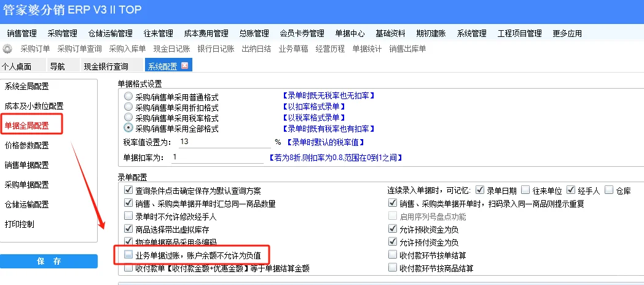
Task: Open the 期初建账 menu
Action: (x=431, y=34)
